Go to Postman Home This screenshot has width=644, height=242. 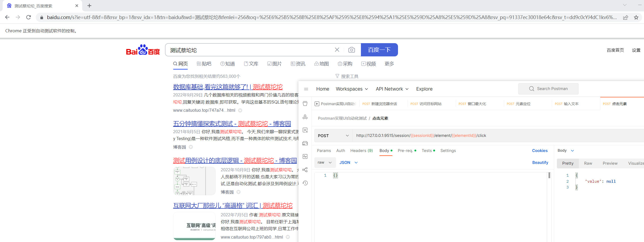point(323,89)
